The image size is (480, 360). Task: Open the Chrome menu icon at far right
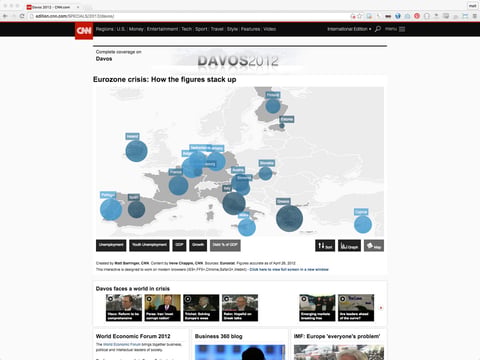tap(474, 16)
